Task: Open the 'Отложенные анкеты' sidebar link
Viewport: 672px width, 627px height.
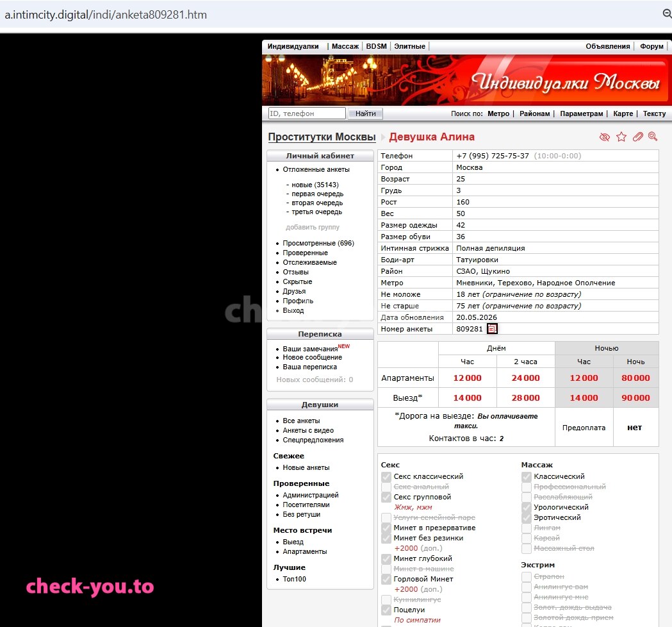Action: [316, 169]
